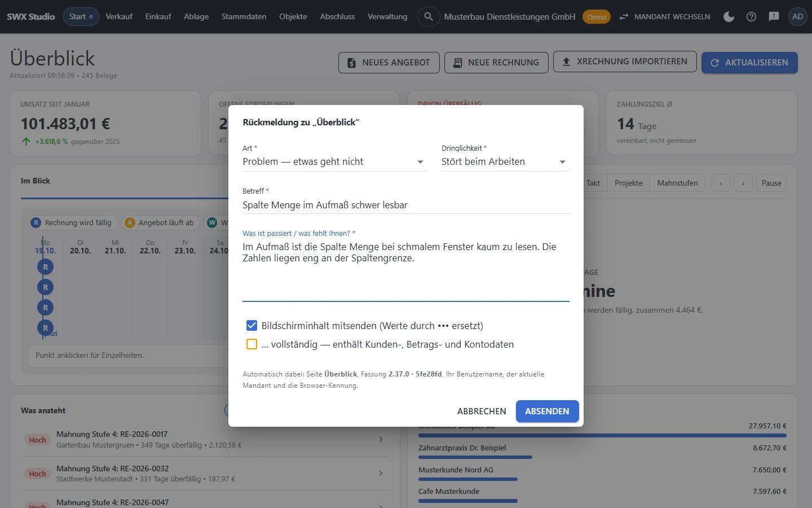This screenshot has width=812, height=508.
Task: Switch to the Mahnstufen tab
Action: pos(677,183)
